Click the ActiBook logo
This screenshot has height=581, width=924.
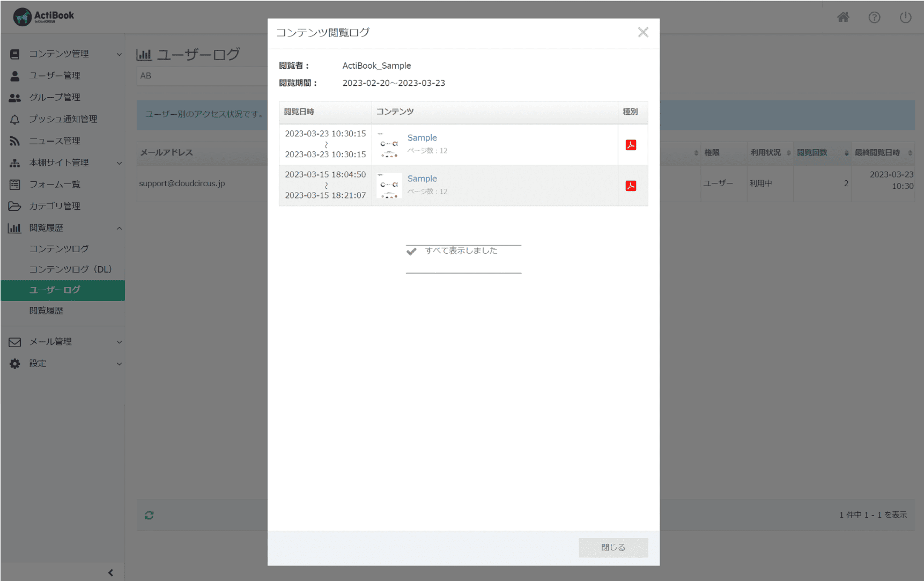44,17
